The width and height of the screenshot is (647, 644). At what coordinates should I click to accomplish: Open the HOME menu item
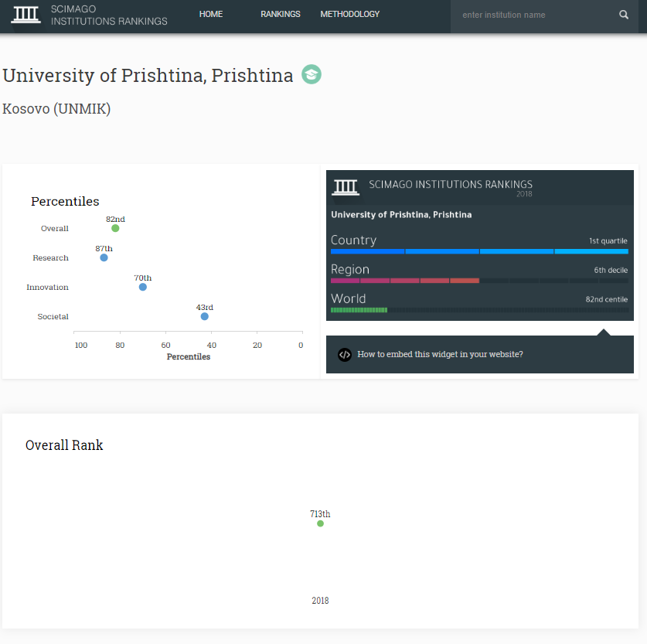click(x=211, y=14)
